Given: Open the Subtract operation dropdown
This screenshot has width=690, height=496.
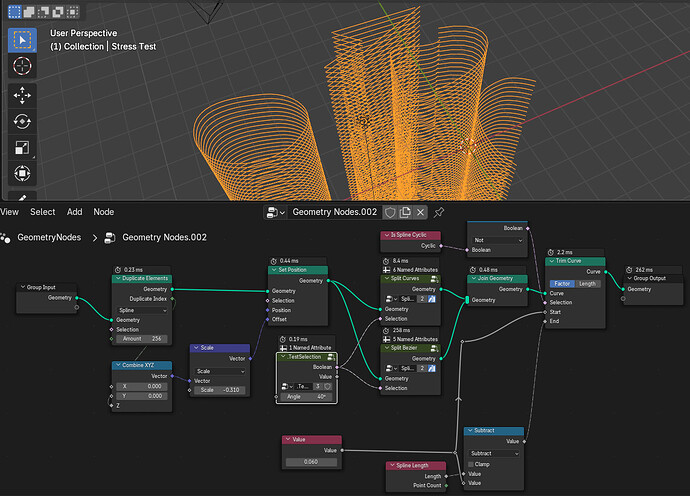Looking at the screenshot, I should point(494,453).
